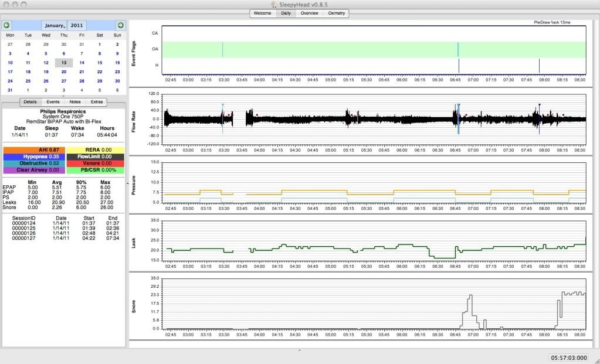Click the green PB/CSR 0.00% swatch
600x364 pixels.
[95, 170]
